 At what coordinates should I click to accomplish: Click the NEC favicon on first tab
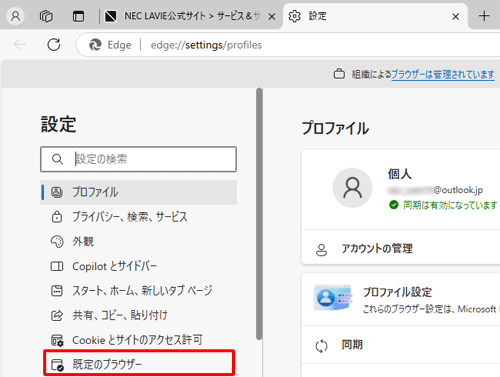coord(111,16)
